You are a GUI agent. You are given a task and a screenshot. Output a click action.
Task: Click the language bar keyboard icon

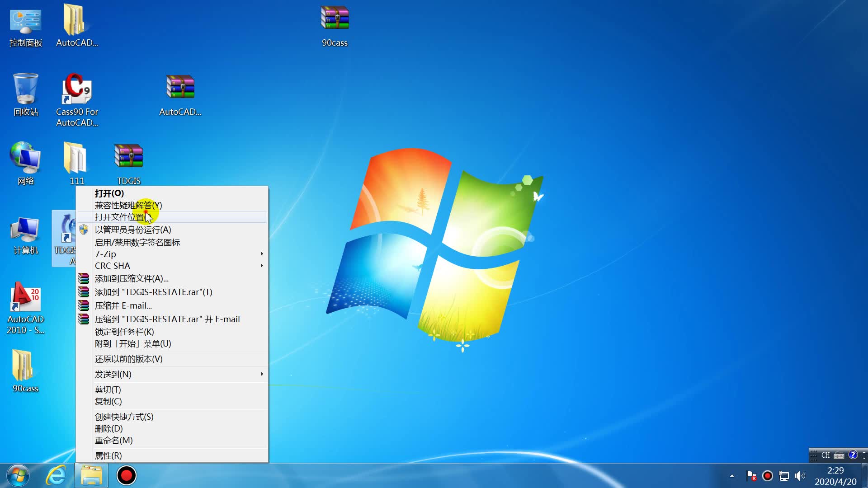click(x=839, y=455)
